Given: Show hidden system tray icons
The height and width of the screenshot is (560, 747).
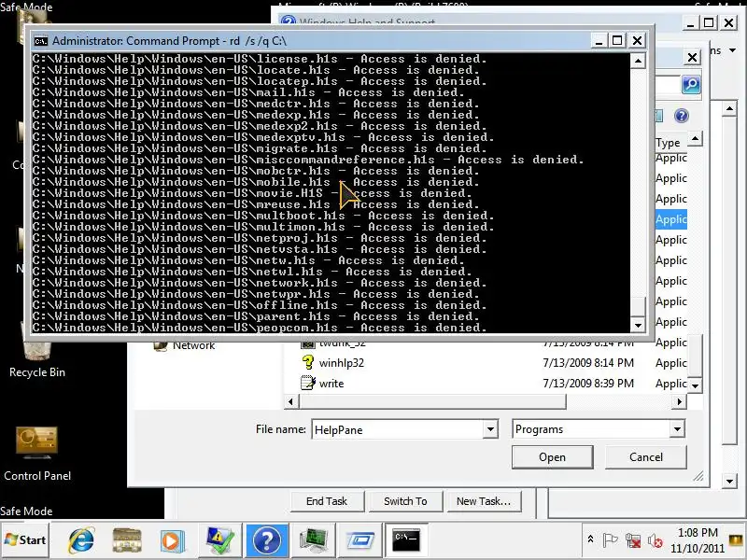Looking at the screenshot, I should [x=590, y=539].
